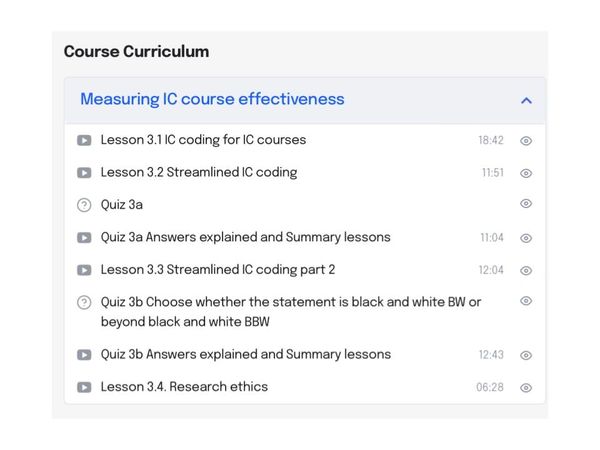The height and width of the screenshot is (450, 600).
Task: Toggle preview eye for Lesson 3.2
Action: click(526, 173)
